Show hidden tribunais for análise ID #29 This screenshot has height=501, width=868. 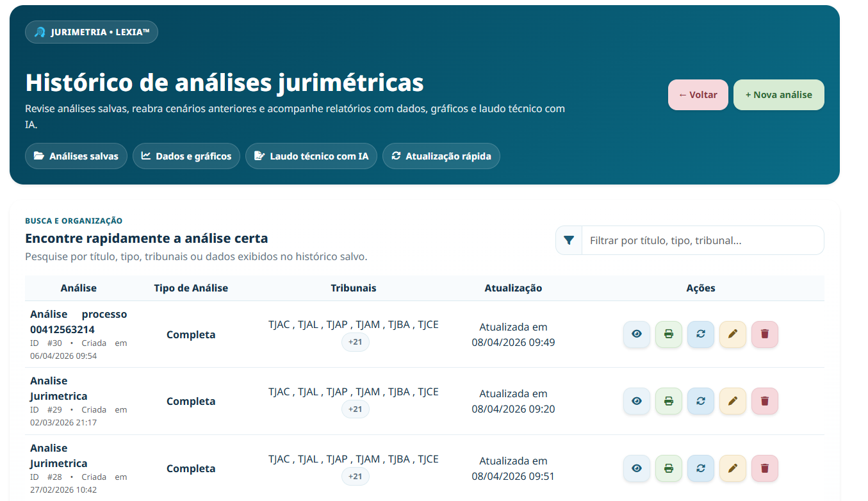point(355,409)
